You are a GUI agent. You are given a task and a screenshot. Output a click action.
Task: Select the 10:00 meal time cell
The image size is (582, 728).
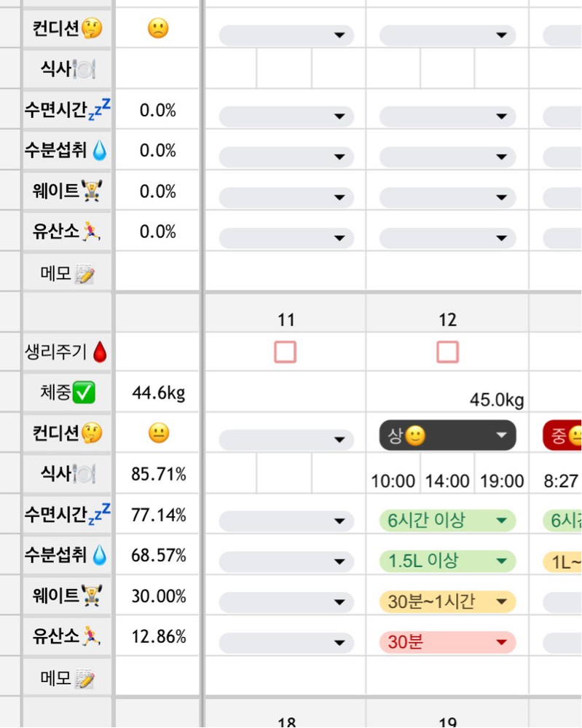pyautogui.click(x=393, y=480)
